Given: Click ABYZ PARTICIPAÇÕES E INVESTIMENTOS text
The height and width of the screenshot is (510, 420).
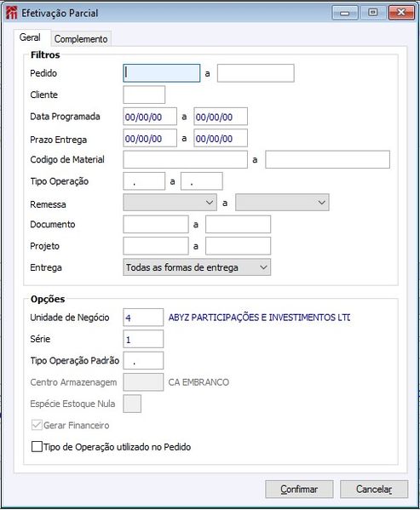Looking at the screenshot, I should pyautogui.click(x=259, y=318).
